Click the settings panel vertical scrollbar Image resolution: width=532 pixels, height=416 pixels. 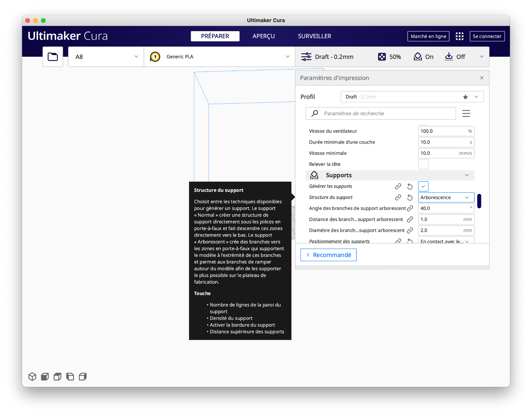[x=479, y=201]
